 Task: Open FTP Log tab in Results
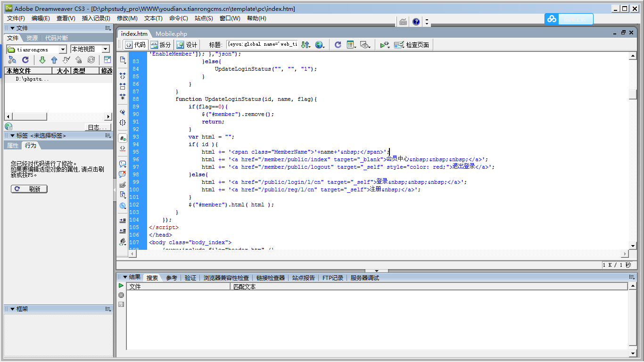coord(333,278)
